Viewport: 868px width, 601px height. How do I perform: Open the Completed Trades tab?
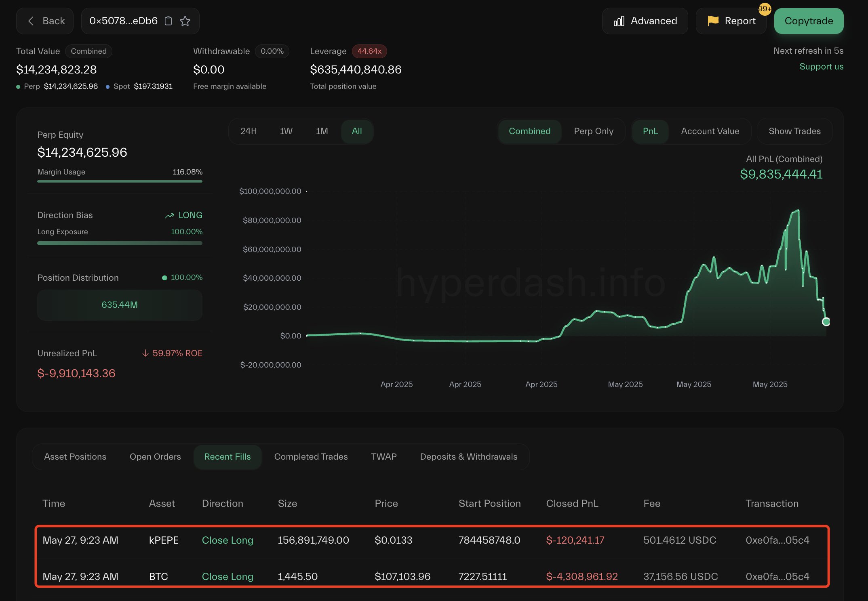pos(311,457)
